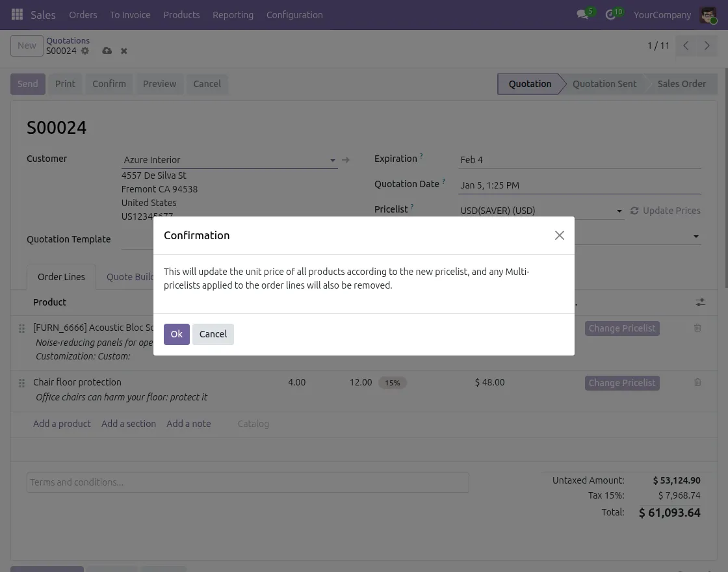Click the Pricelist help question mark
Image resolution: width=728 pixels, height=572 pixels.
pyautogui.click(x=412, y=207)
